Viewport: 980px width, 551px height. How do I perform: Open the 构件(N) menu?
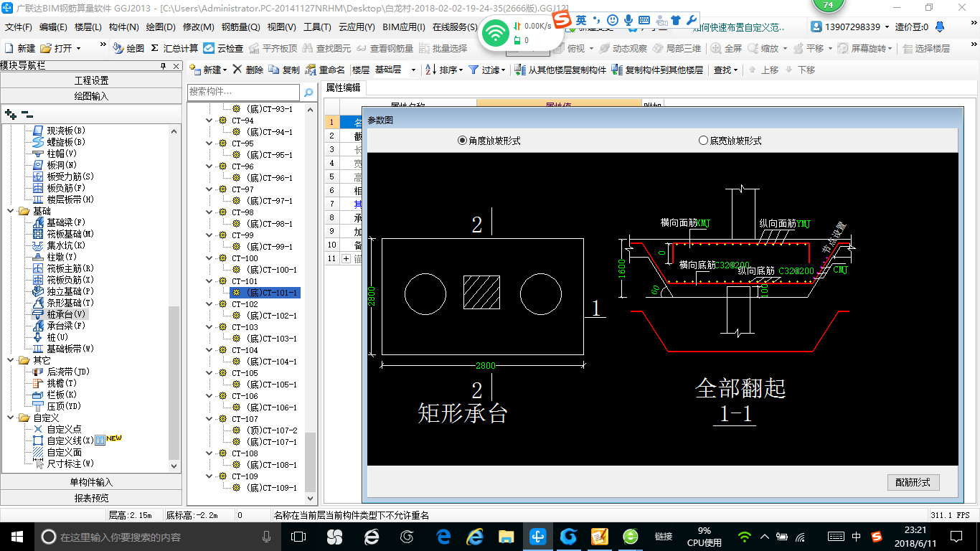(x=124, y=27)
